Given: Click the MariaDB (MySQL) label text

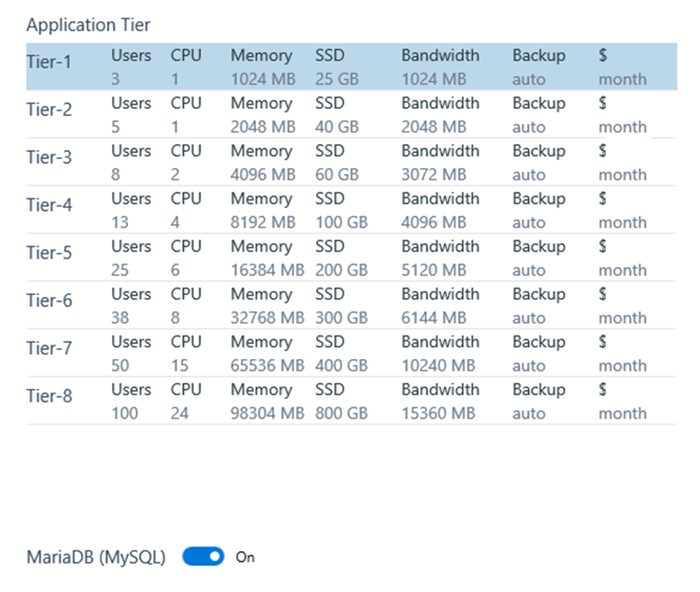Looking at the screenshot, I should (x=96, y=557).
